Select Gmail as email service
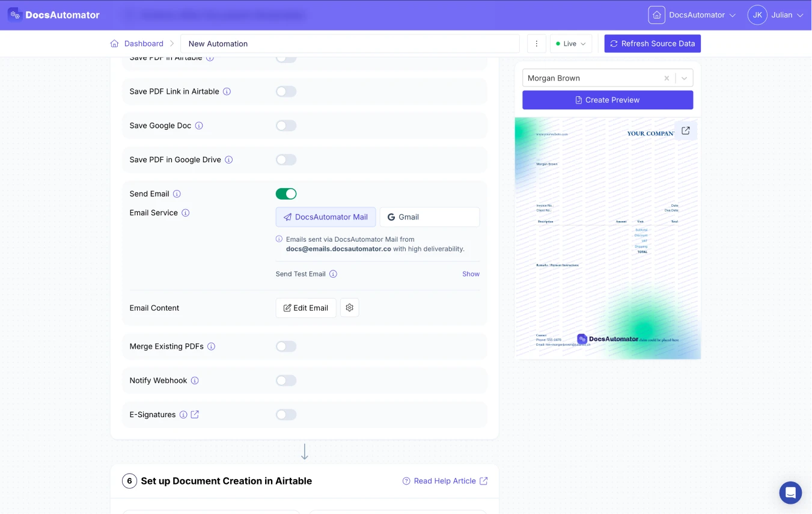The image size is (812, 514). pos(429,217)
